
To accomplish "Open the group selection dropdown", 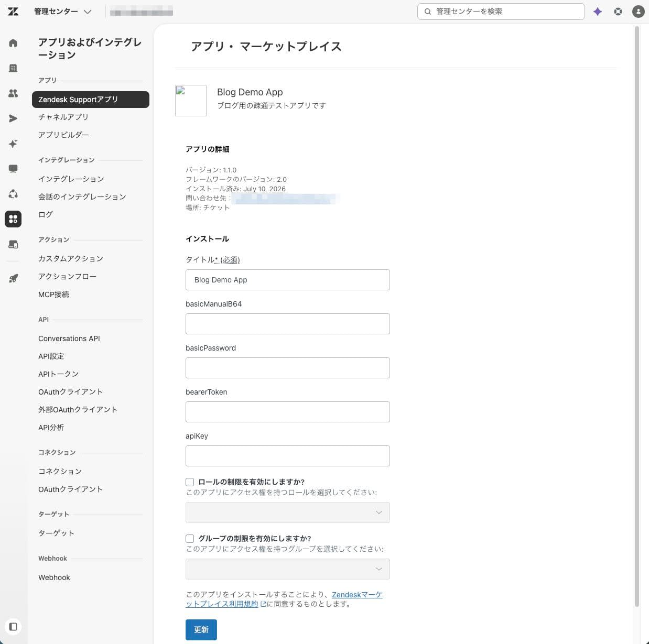I will 288,569.
